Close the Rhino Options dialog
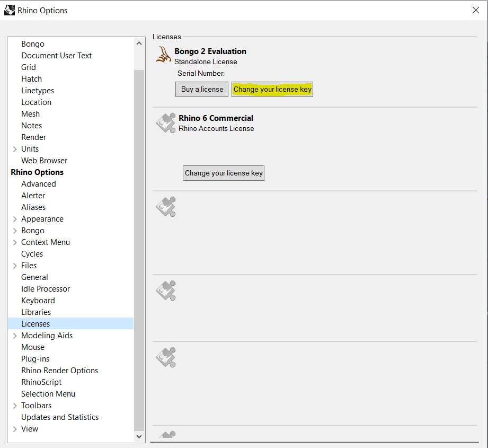 click(x=476, y=10)
